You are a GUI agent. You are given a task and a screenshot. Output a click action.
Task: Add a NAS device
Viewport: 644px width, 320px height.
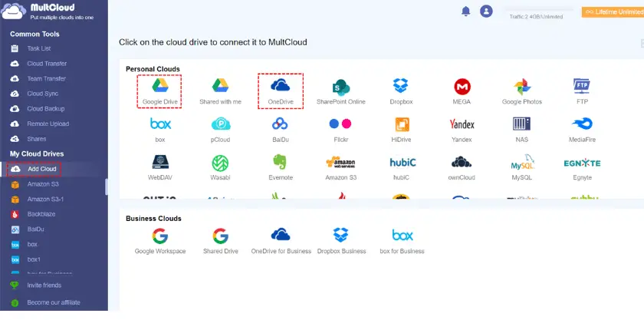521,129
